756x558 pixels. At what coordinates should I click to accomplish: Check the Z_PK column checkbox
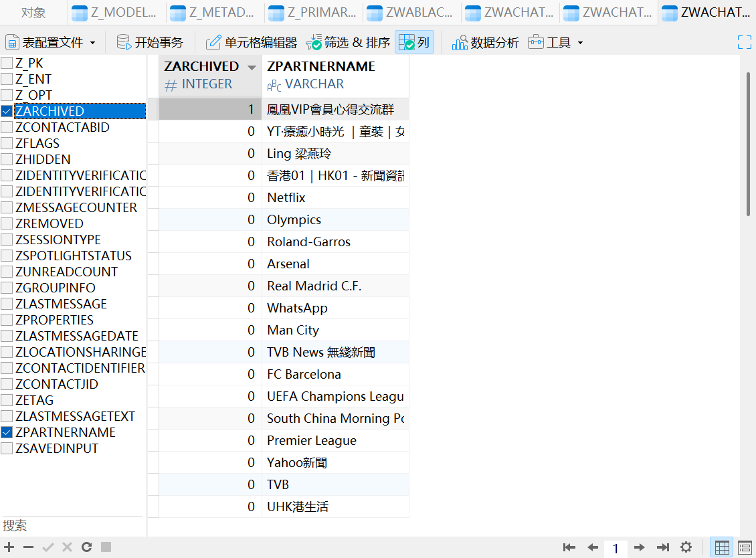7,63
